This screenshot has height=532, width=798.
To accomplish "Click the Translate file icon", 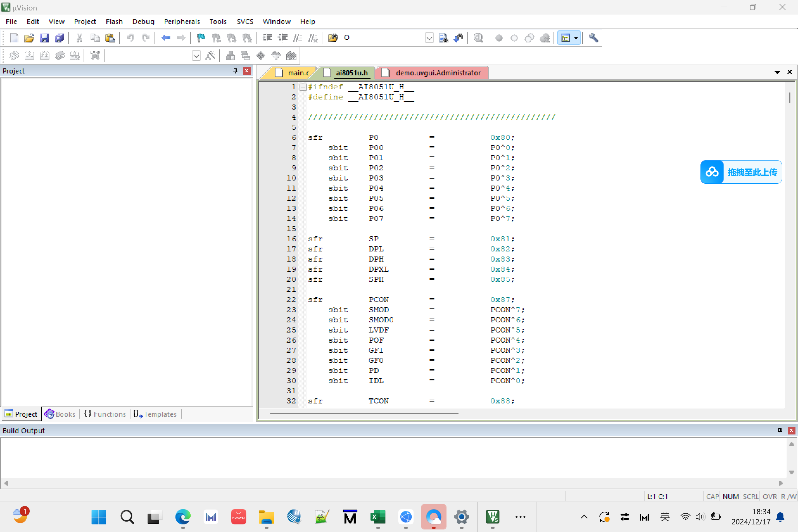I will tap(14, 55).
